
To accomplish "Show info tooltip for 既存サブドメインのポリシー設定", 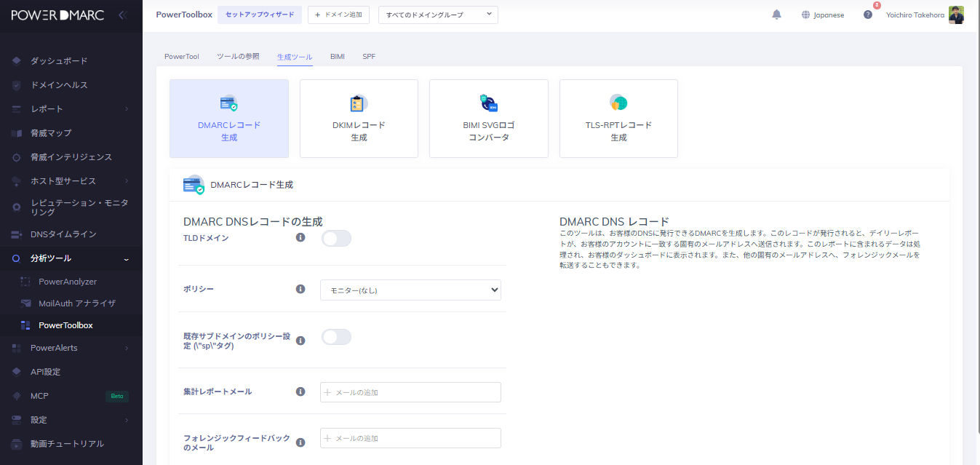I will (x=300, y=340).
